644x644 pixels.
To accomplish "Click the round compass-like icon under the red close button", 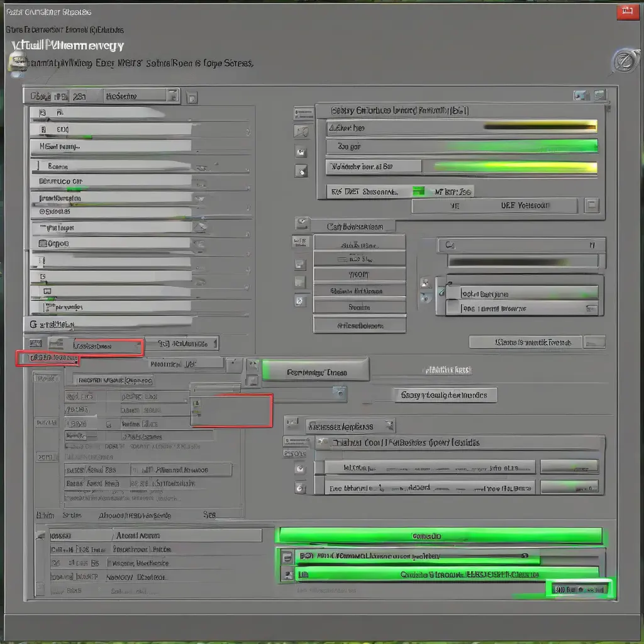I will pyautogui.click(x=625, y=61).
